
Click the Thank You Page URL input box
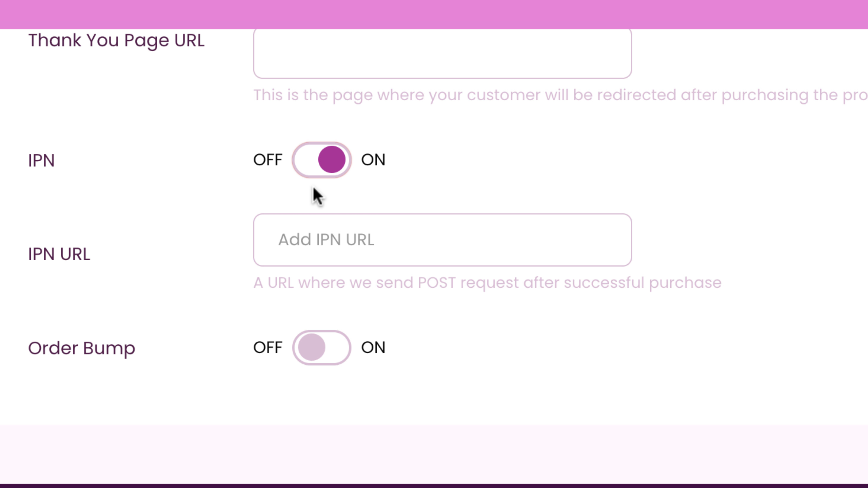tap(442, 54)
